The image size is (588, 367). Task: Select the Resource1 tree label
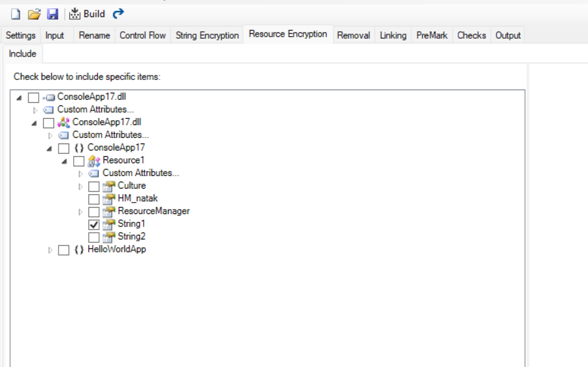tap(123, 160)
